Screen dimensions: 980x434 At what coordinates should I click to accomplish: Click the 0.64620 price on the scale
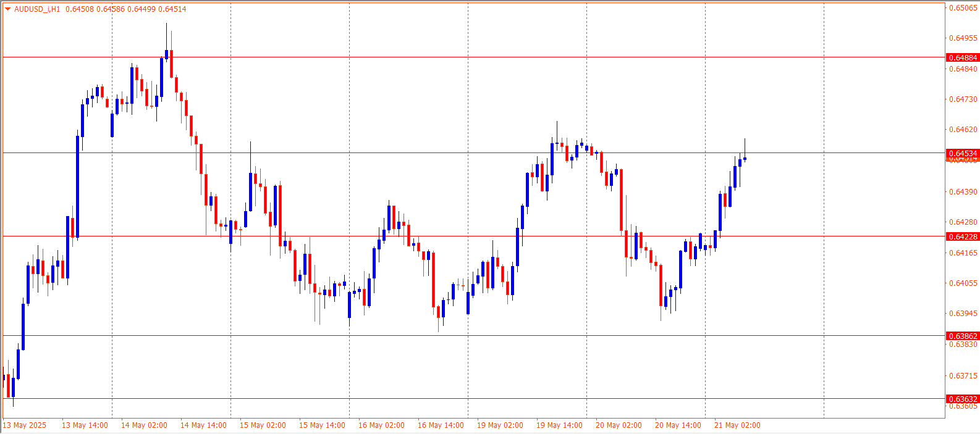pos(963,130)
